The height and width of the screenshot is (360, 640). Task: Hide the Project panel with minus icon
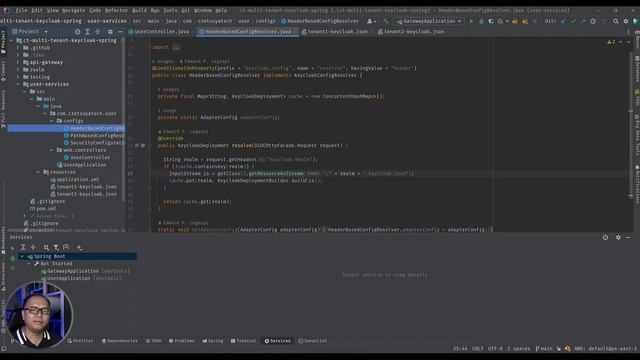pyautogui.click(x=120, y=31)
